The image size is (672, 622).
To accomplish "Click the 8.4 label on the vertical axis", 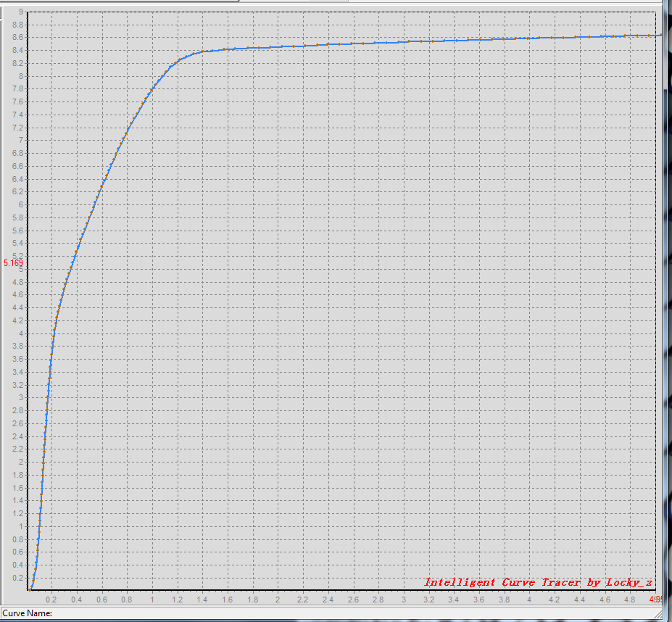I will pos(17,51).
